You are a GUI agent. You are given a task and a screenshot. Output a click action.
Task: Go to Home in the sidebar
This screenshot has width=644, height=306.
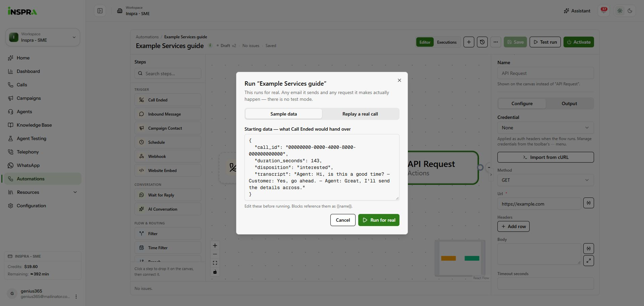tap(42, 58)
